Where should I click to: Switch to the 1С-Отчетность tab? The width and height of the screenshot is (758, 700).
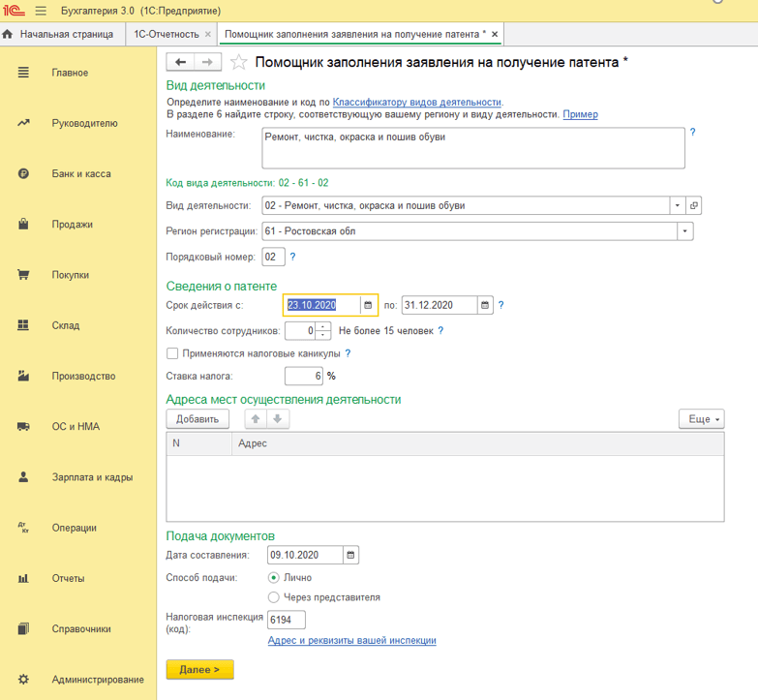(x=167, y=34)
